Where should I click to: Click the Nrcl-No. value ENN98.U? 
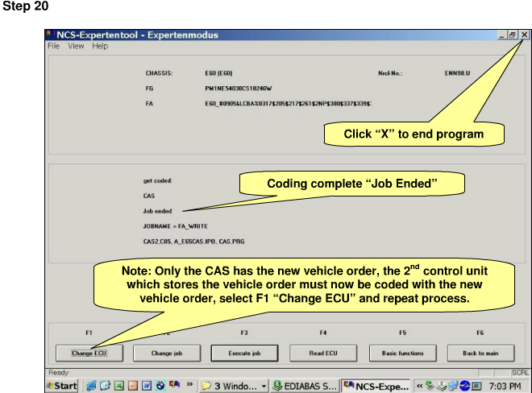457,73
